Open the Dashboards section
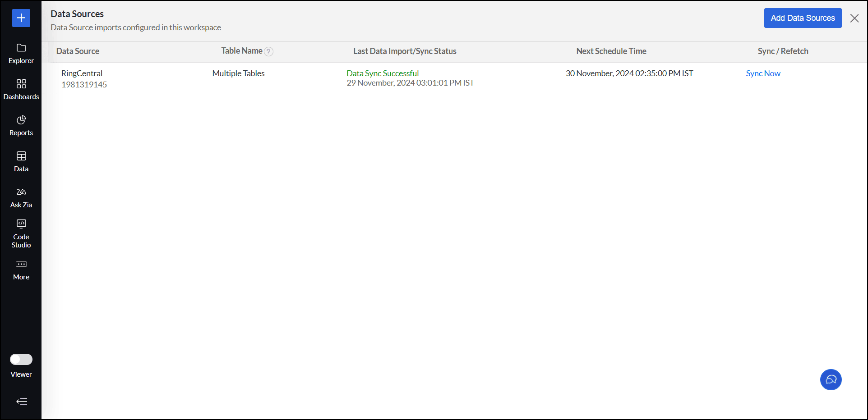 [x=21, y=89]
